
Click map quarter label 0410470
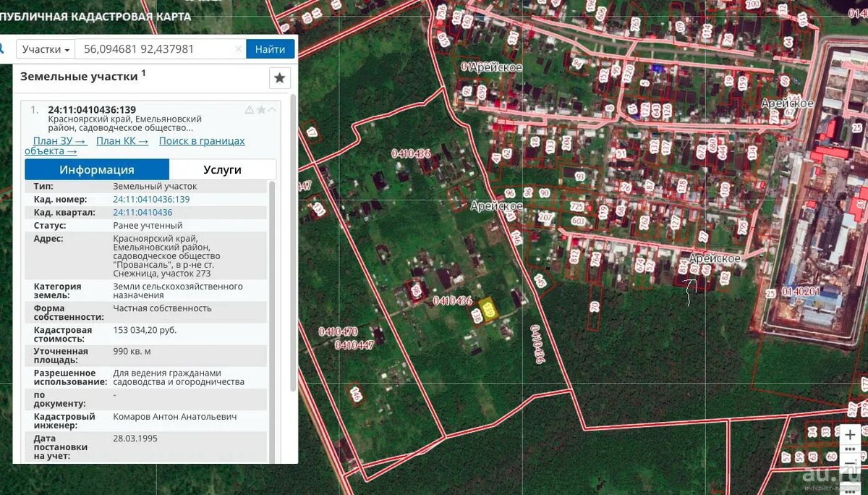tap(339, 332)
